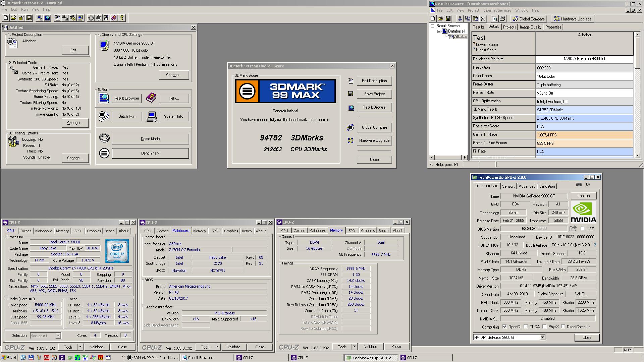Switch to Sensors tab in GPU-Z
This screenshot has width=644, height=362.
pos(508,186)
